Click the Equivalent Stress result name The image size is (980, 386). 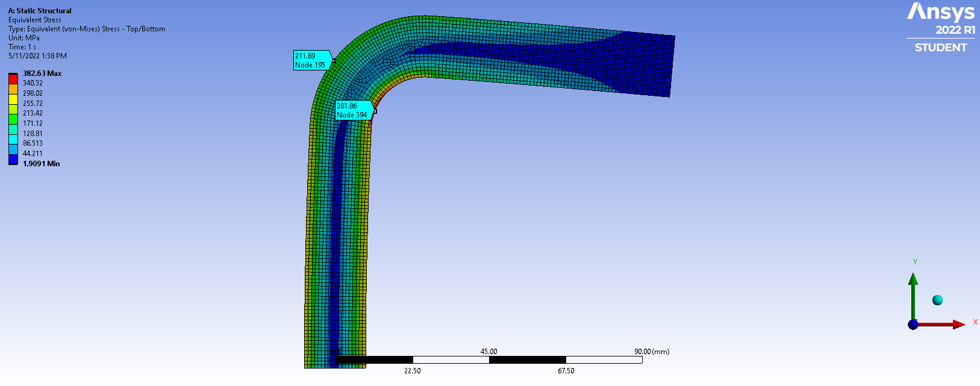coord(35,20)
